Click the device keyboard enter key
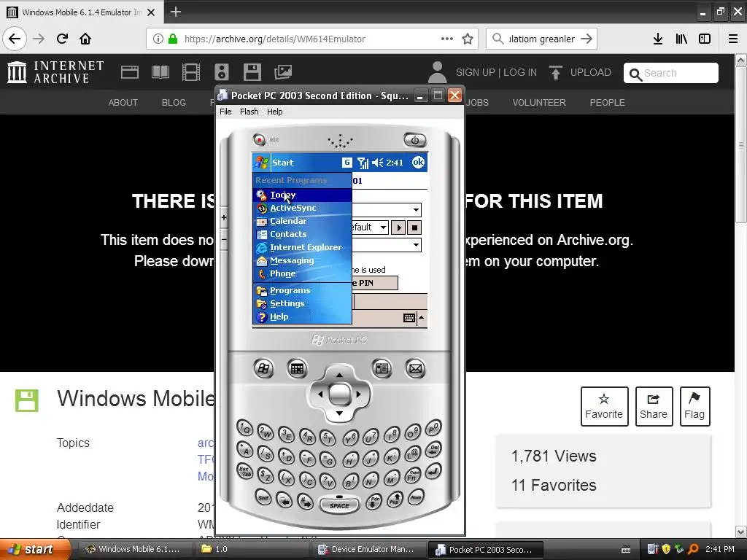The image size is (747, 560). click(433, 472)
